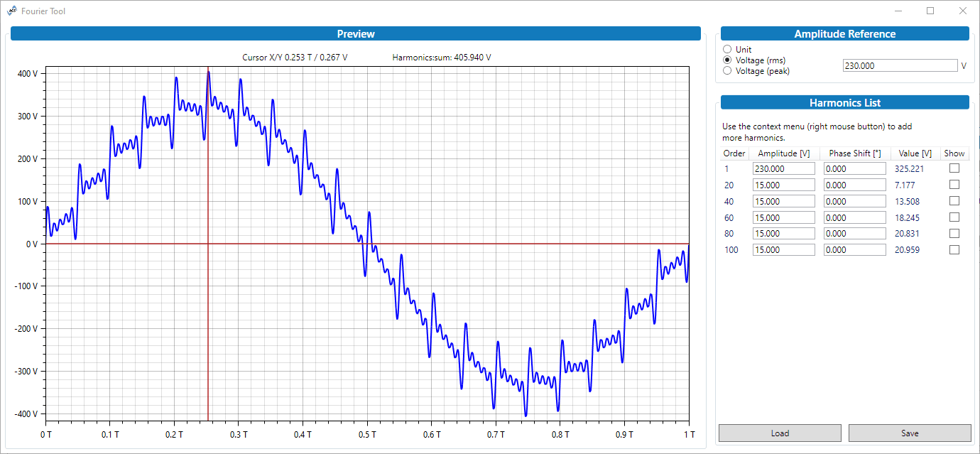Edit amplitude field of harmonic order 1
Viewport: 980px width, 454px height.
[783, 168]
